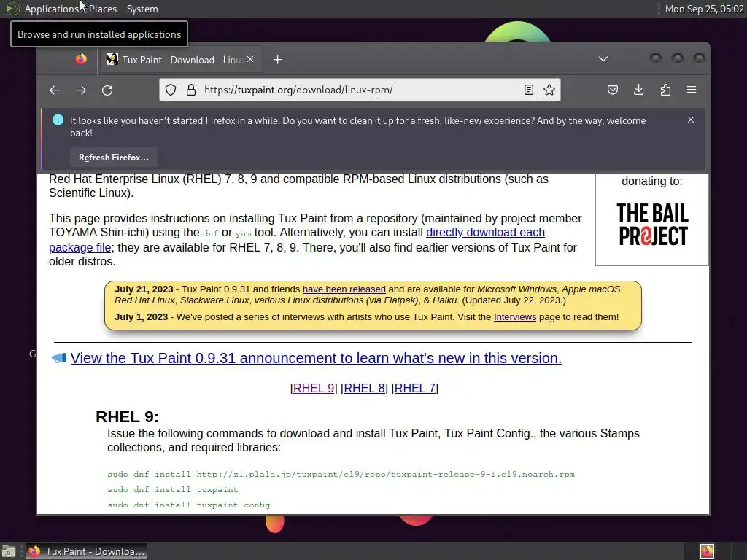Screen dimensions: 747x560
Task: Expand the list all tabs chevron
Action: (603, 59)
